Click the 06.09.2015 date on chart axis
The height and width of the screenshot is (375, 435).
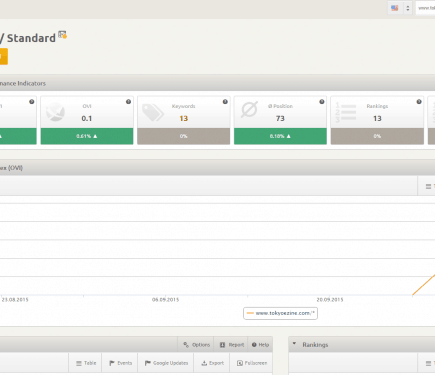(x=165, y=300)
